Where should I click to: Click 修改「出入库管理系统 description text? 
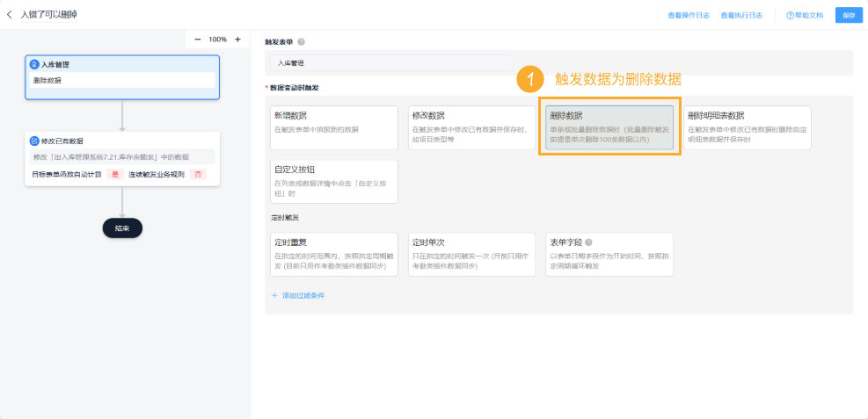click(111, 157)
